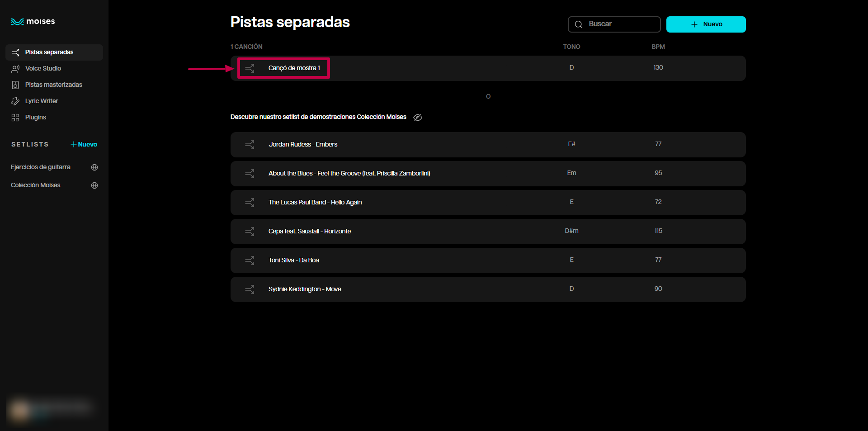Go to Pistas masterizadas section
The image size is (868, 431).
53,85
